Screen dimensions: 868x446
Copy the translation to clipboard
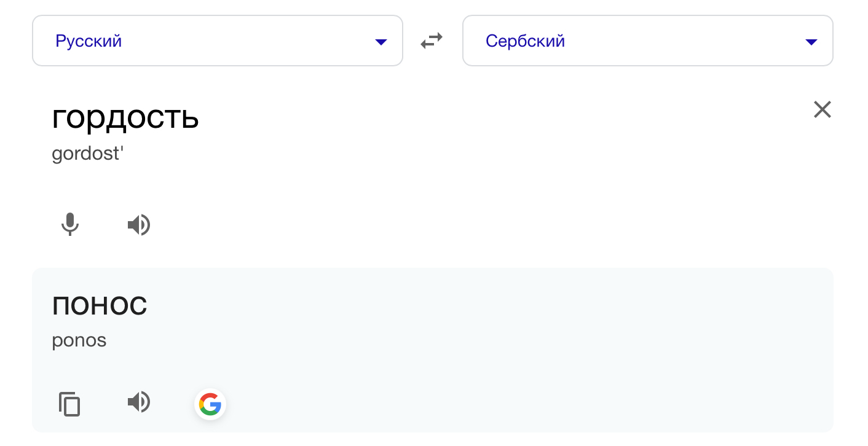tap(69, 404)
